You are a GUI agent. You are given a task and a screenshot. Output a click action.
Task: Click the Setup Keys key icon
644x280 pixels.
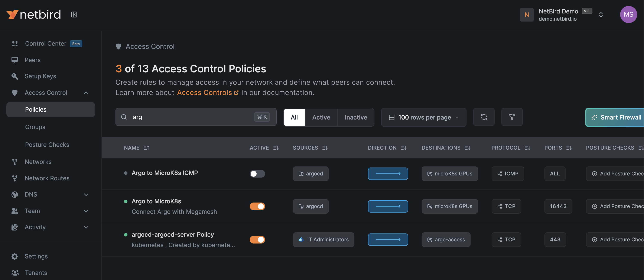pyautogui.click(x=15, y=76)
